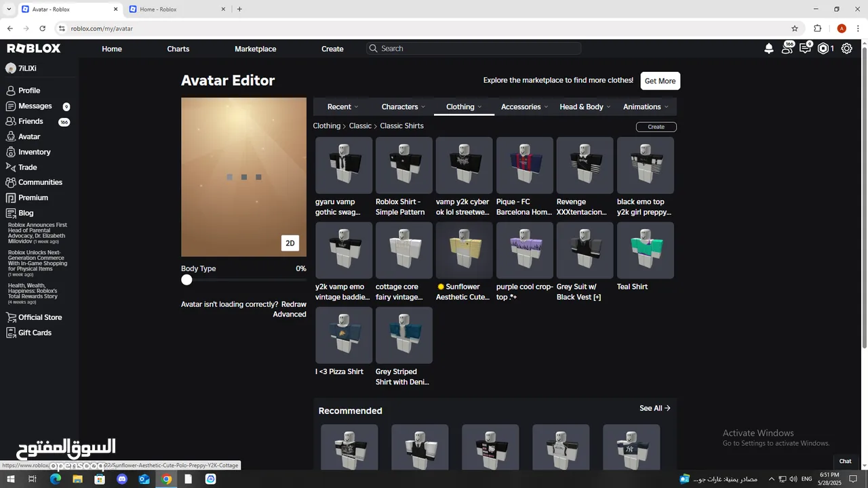Screen dimensions: 868x488
Task: Open the Roblox settings gear
Action: click(847, 49)
